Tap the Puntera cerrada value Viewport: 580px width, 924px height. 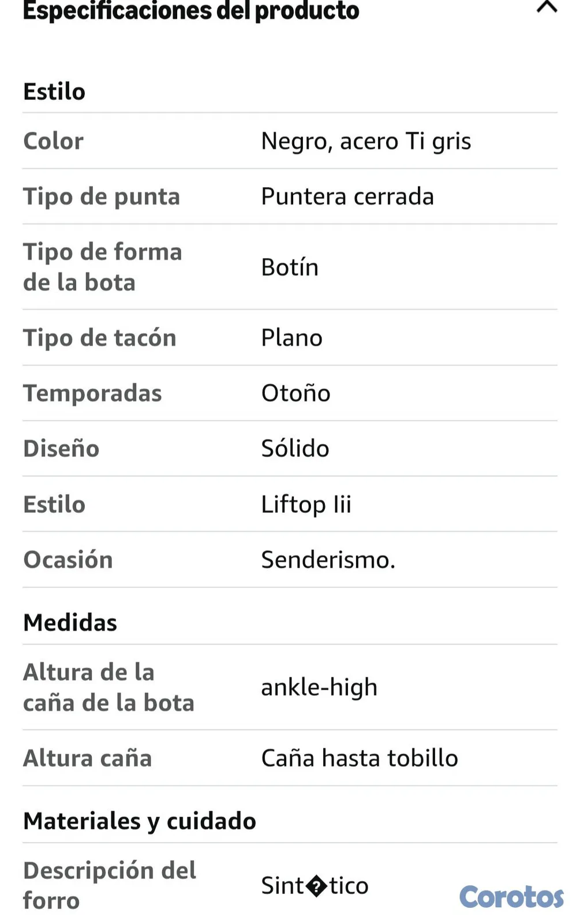pyautogui.click(x=347, y=197)
